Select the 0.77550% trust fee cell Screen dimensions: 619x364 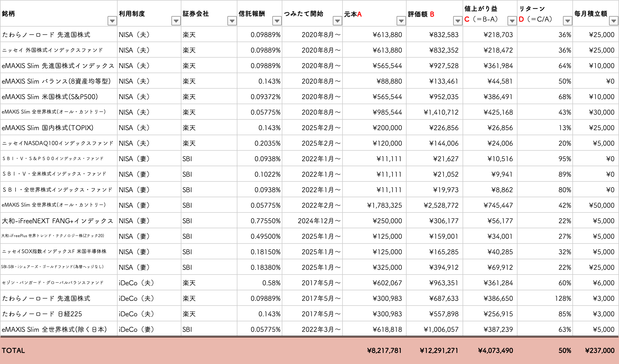click(265, 221)
